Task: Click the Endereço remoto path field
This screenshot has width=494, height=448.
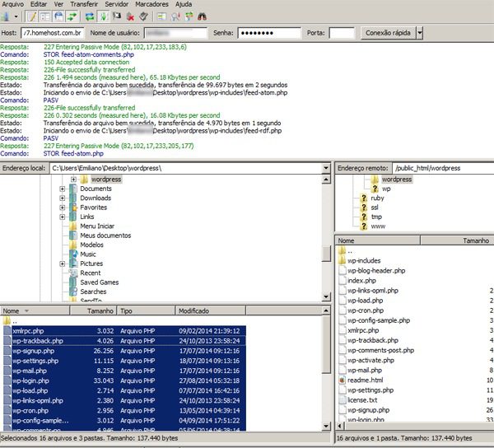Action: (x=444, y=168)
